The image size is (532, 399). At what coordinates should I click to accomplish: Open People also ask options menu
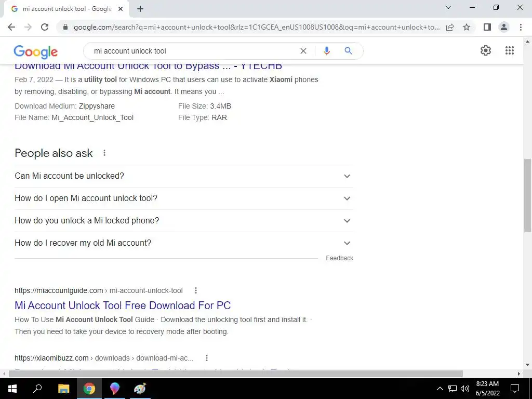coord(104,153)
